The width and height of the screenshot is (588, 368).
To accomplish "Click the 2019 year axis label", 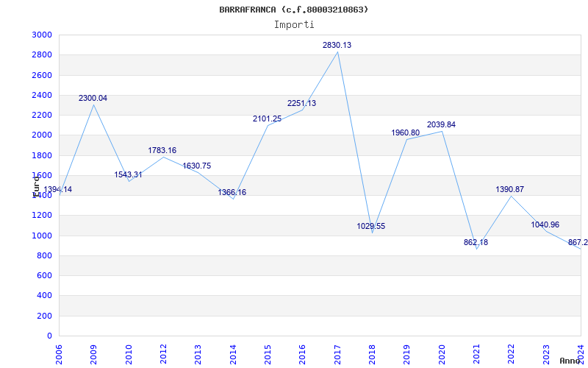I will (x=407, y=355).
